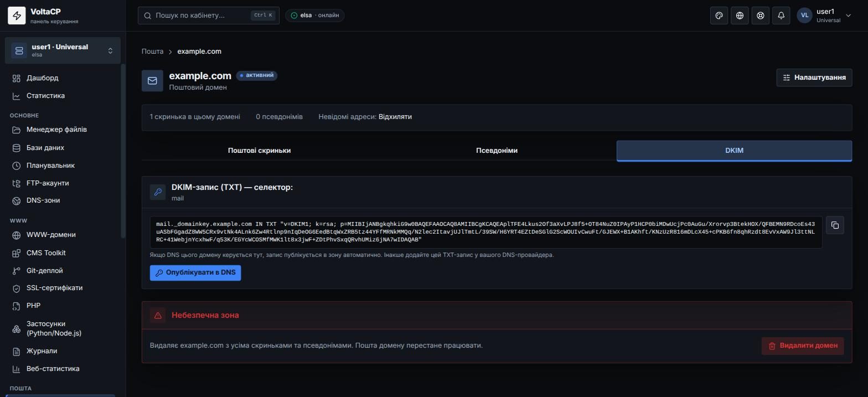868x397 pixels.
Task: Click Невідомі адреси: Відхиляти text
Action: point(365,117)
